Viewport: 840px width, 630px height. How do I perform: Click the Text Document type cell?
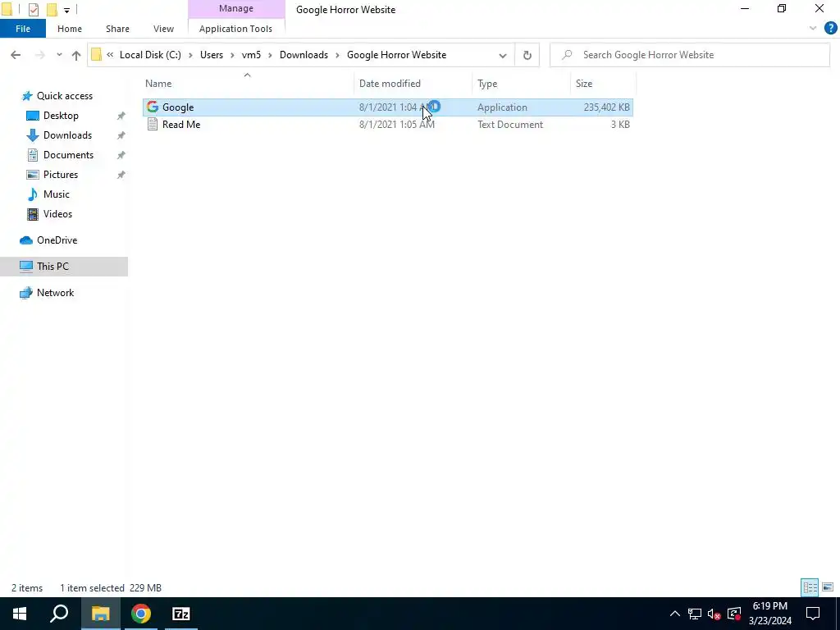pos(510,125)
